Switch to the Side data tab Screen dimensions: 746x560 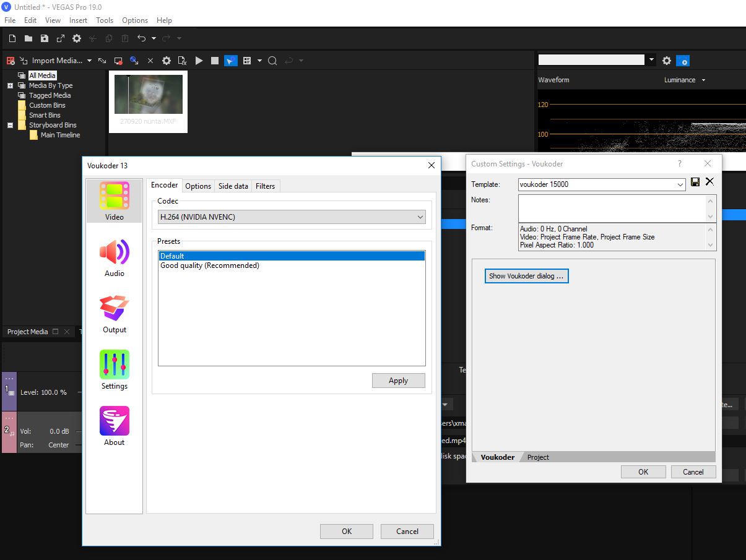click(x=233, y=186)
